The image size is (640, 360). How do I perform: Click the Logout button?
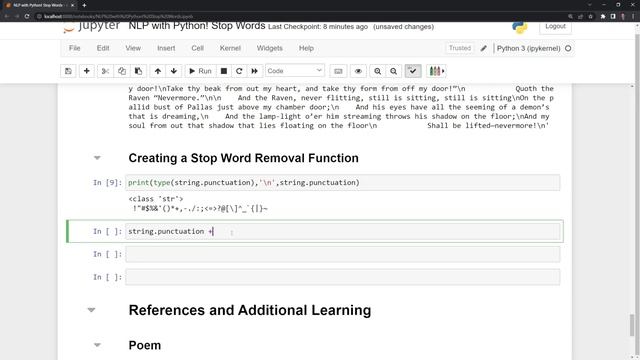pyautogui.click(x=555, y=27)
